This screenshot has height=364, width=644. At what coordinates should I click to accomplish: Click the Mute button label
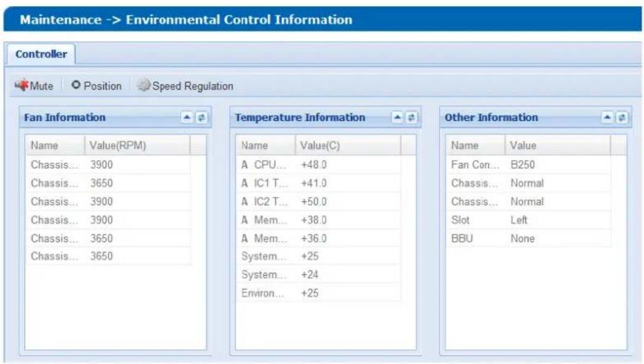coord(42,86)
